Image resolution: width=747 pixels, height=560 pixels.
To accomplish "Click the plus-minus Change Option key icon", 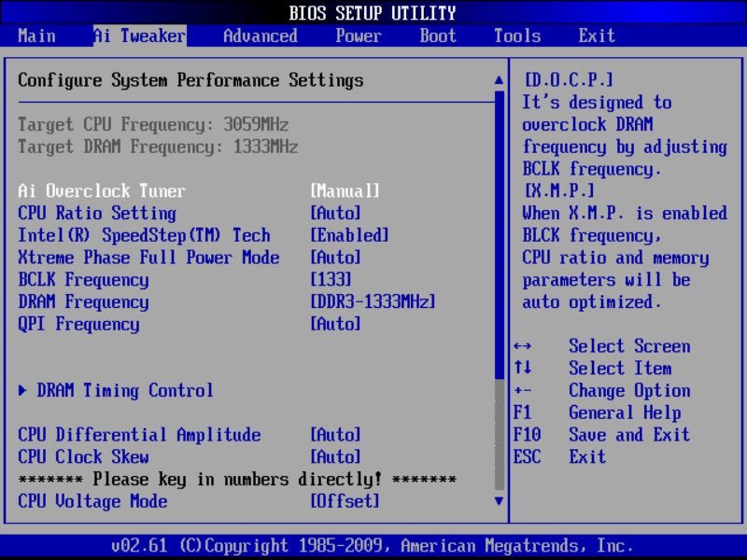I will pyautogui.click(x=523, y=390).
